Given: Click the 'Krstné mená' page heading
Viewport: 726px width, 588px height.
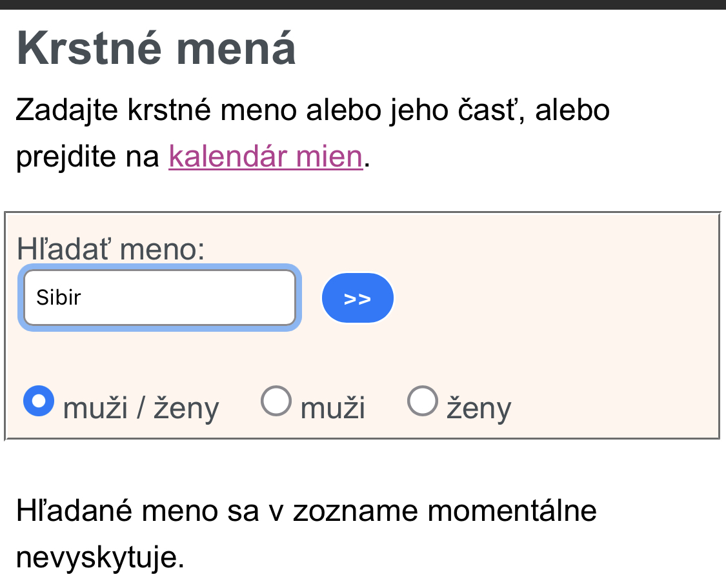Looking at the screenshot, I should click(156, 48).
